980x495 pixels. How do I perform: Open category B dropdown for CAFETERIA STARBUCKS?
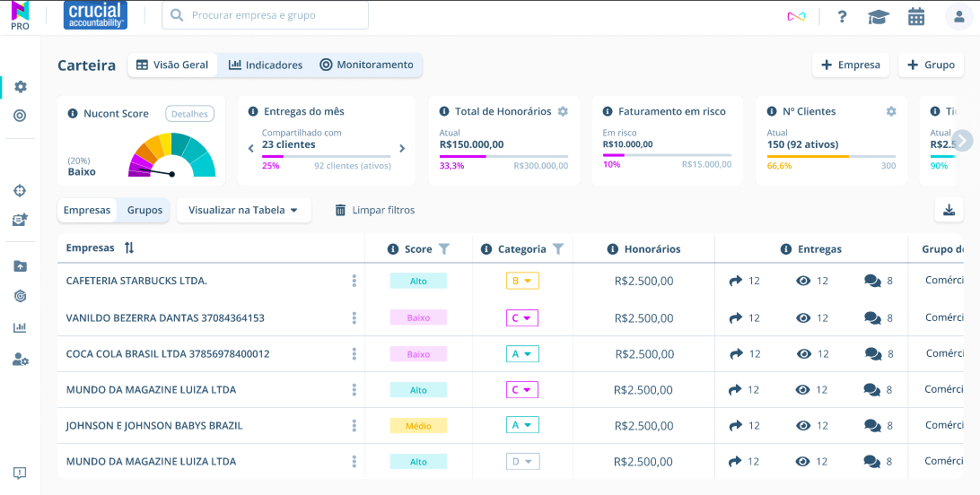[x=522, y=281]
